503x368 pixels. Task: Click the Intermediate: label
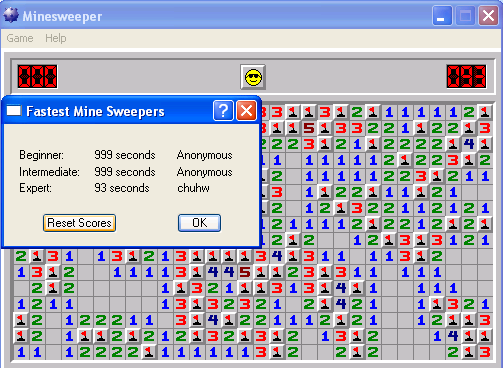click(49, 172)
